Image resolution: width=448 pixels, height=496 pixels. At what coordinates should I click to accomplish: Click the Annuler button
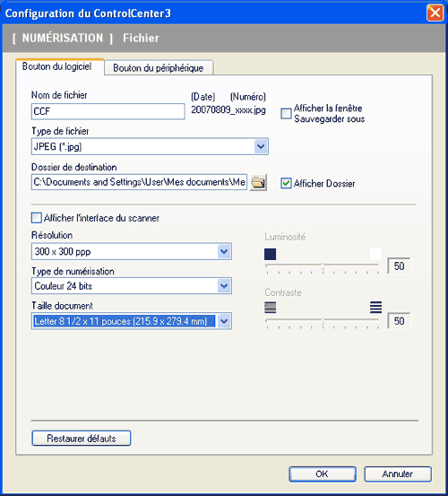click(398, 474)
